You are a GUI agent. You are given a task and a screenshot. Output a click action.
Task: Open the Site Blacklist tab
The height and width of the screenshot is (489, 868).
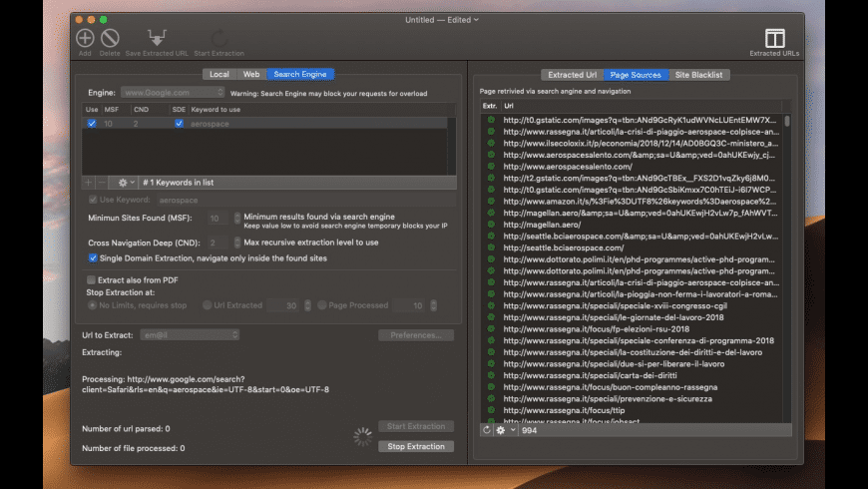[x=698, y=75]
